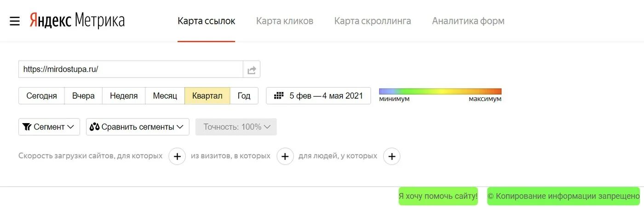Select the Неделя period

coord(124,96)
